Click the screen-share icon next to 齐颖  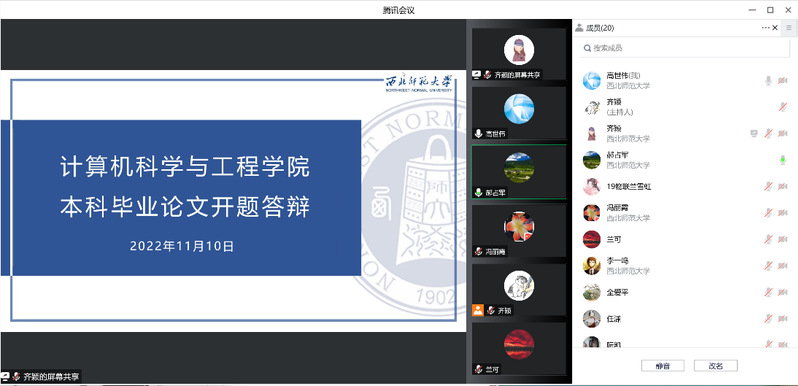pos(754,133)
